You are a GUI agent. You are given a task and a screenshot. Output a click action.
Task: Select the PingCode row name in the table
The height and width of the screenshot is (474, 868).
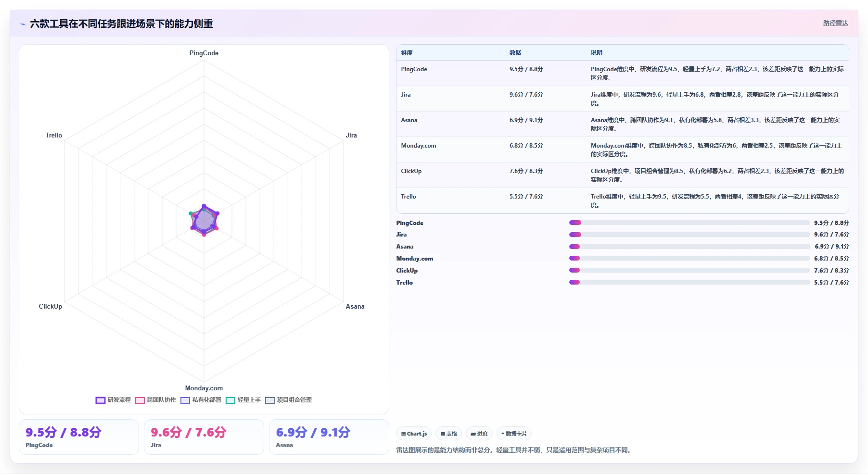coord(414,69)
